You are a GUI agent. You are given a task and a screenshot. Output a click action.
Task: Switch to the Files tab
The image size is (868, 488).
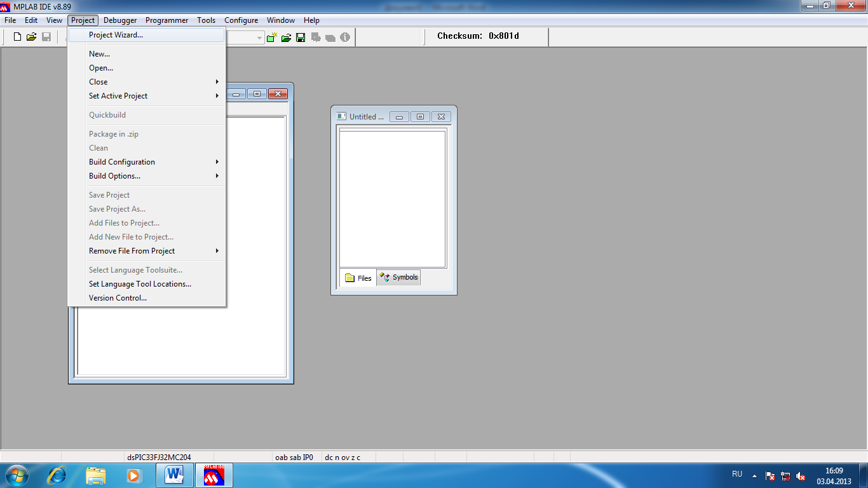tap(358, 278)
